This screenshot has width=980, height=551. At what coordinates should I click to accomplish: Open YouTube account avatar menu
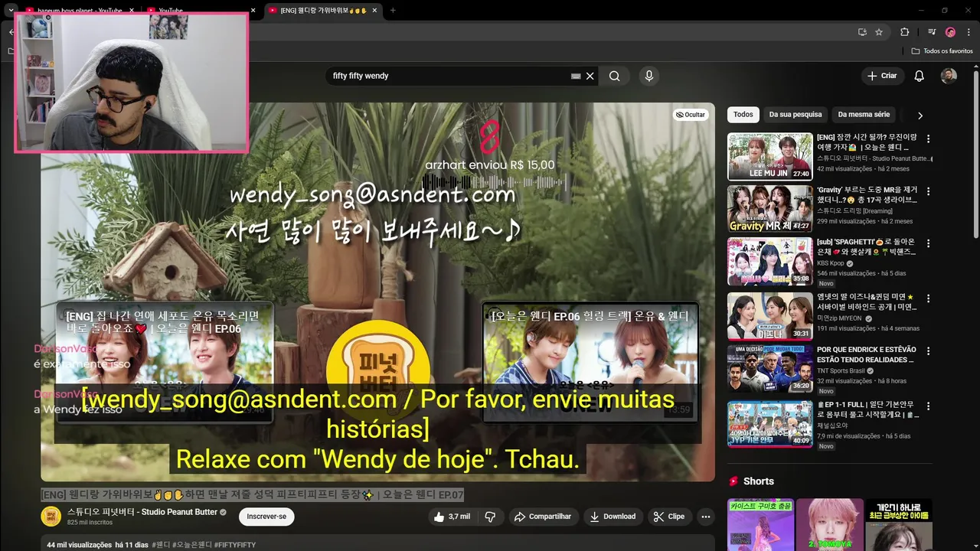(x=949, y=76)
